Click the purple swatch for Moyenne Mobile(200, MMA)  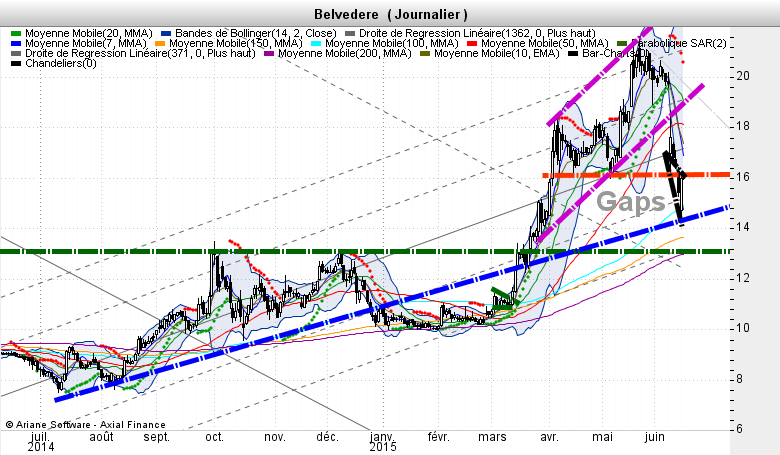269,53
